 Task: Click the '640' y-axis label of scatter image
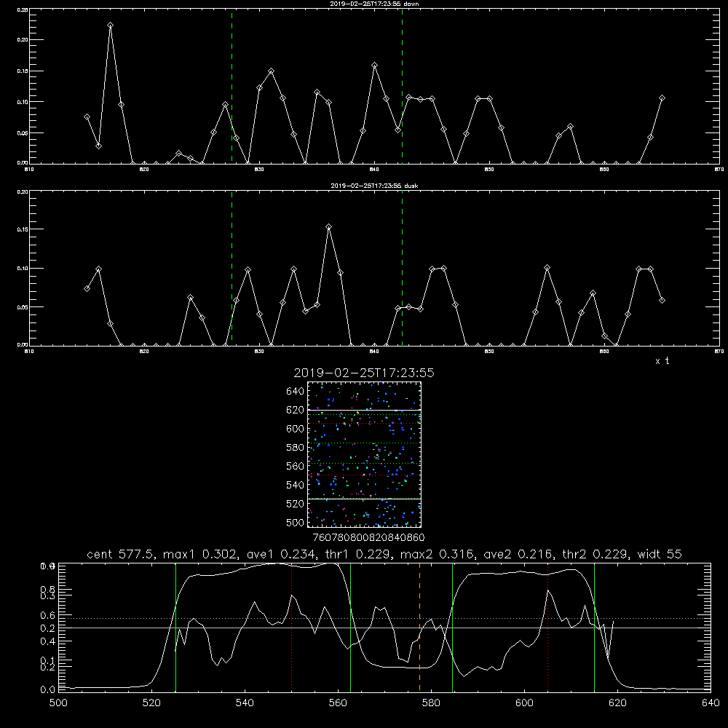296,392
